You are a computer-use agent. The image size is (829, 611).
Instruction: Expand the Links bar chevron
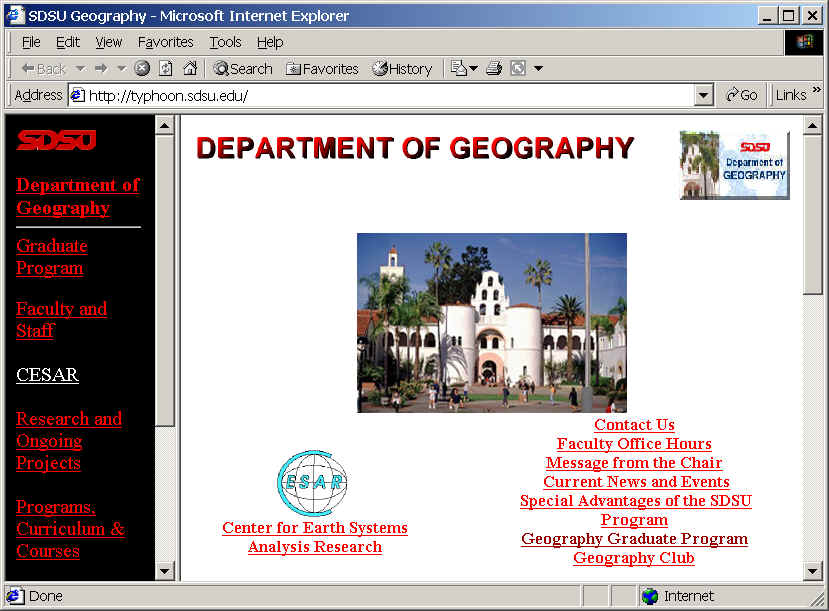pyautogui.click(x=817, y=89)
